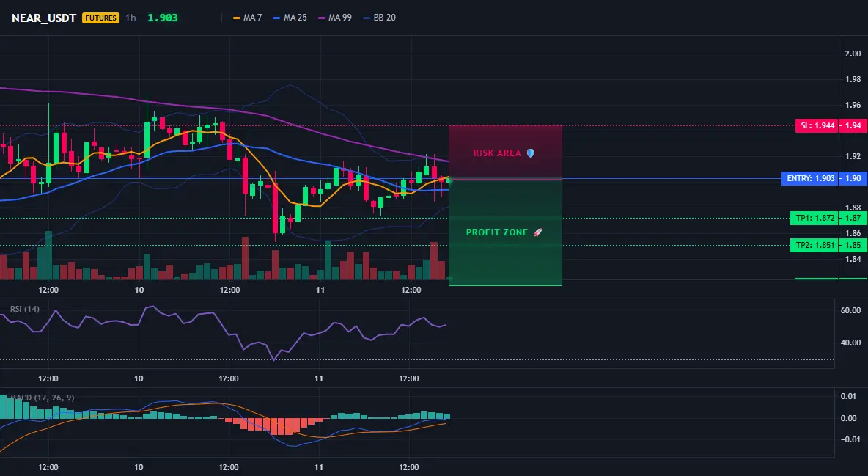Click the 1.88 price axis value
868x476 pixels.
click(853, 208)
